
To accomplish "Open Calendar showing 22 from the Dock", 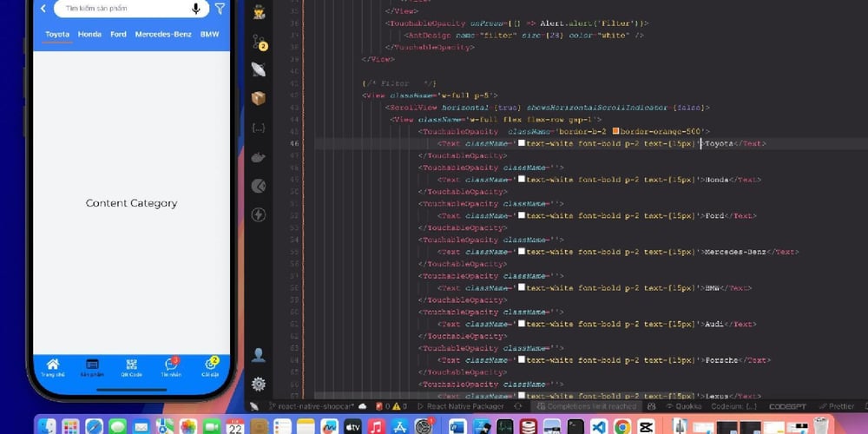I will (235, 427).
